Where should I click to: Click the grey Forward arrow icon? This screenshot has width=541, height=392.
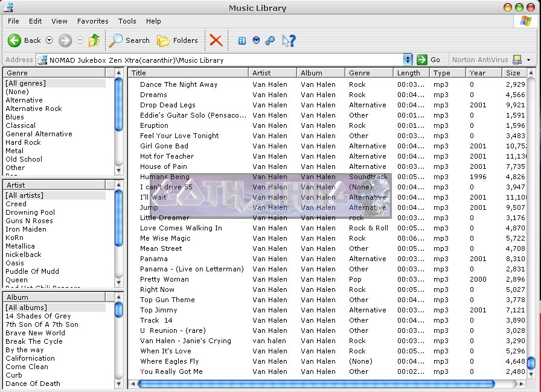tap(65, 40)
